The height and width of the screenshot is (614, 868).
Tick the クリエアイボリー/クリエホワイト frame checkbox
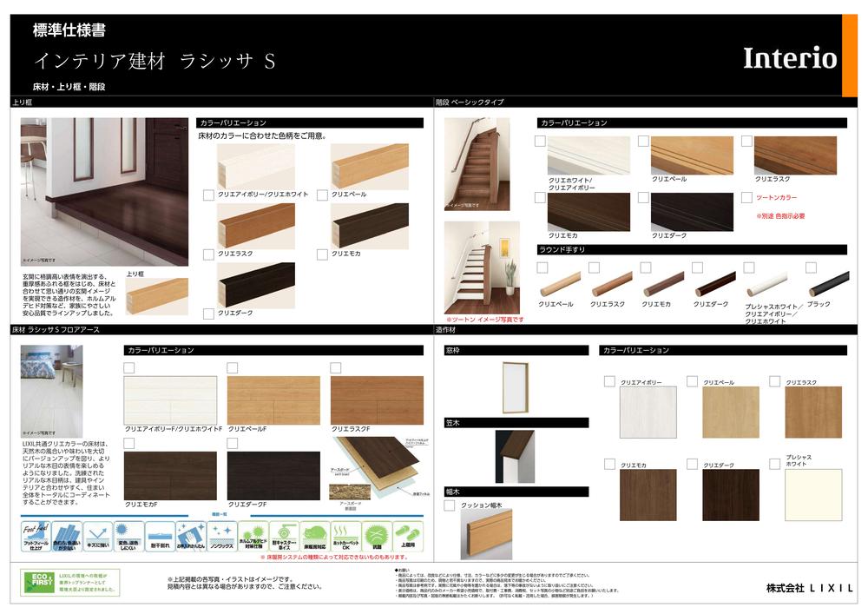208,195
